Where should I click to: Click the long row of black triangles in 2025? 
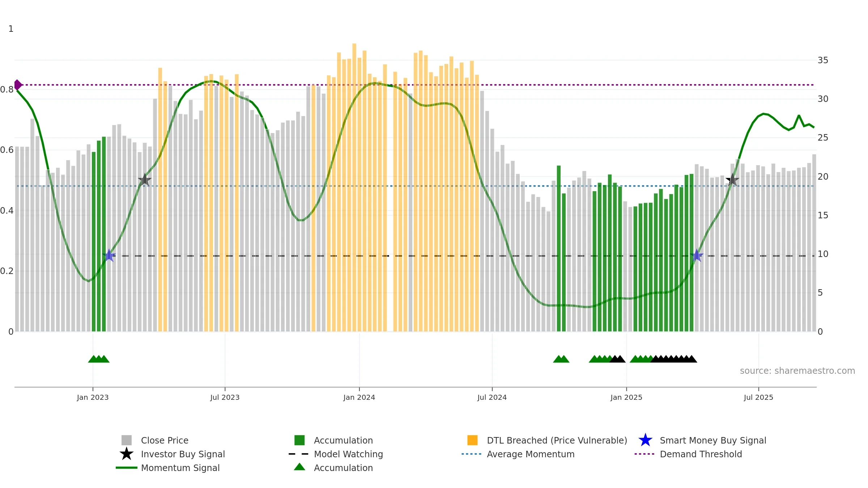674,359
